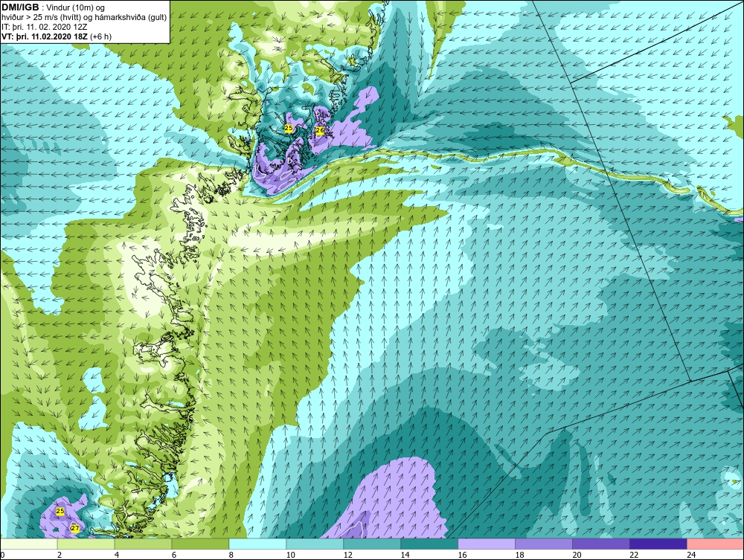Click the legend scale value '16'
The width and height of the screenshot is (744, 560).
point(462,556)
